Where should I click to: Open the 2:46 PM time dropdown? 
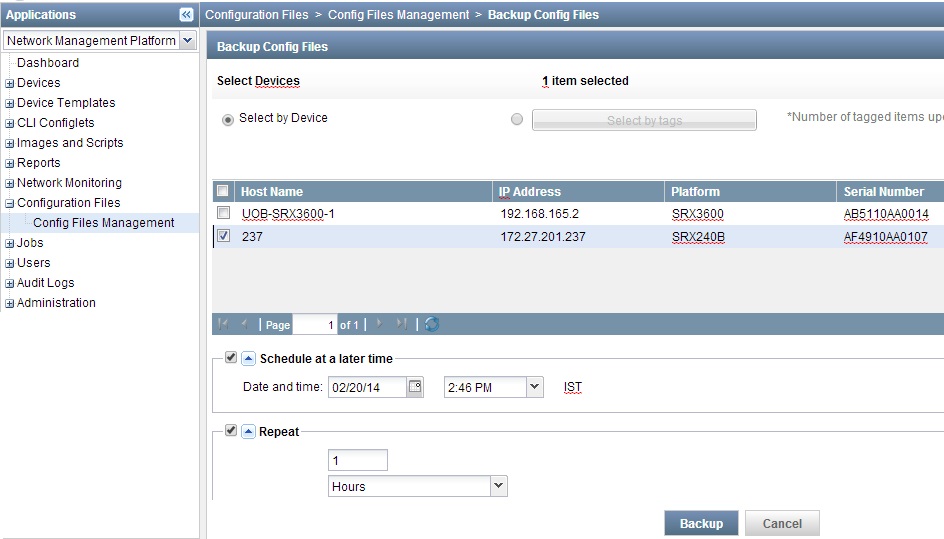tap(534, 387)
